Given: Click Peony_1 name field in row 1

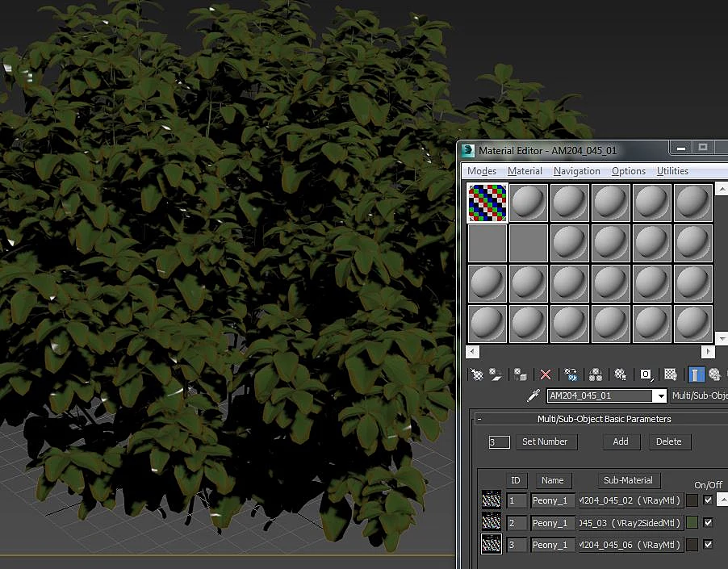Looking at the screenshot, I should tap(553, 500).
